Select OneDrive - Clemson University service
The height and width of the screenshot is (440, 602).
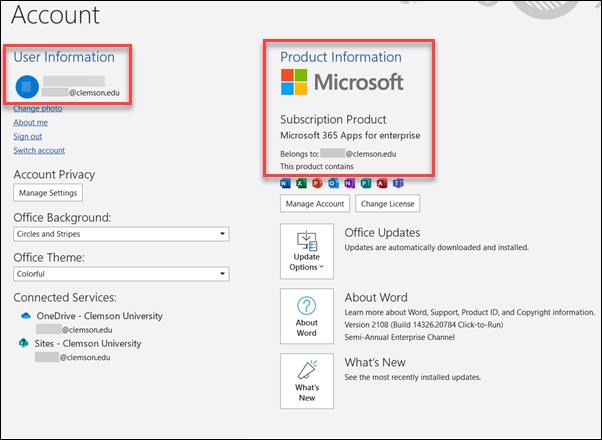click(99, 316)
